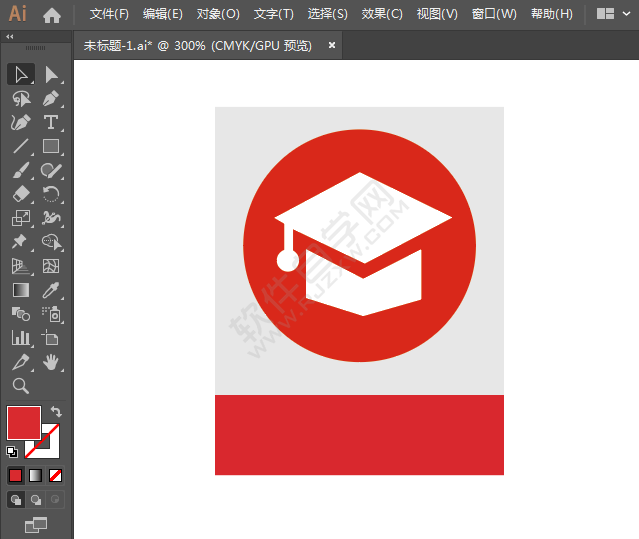Select the Pen tool
639x539 pixels.
click(51, 98)
